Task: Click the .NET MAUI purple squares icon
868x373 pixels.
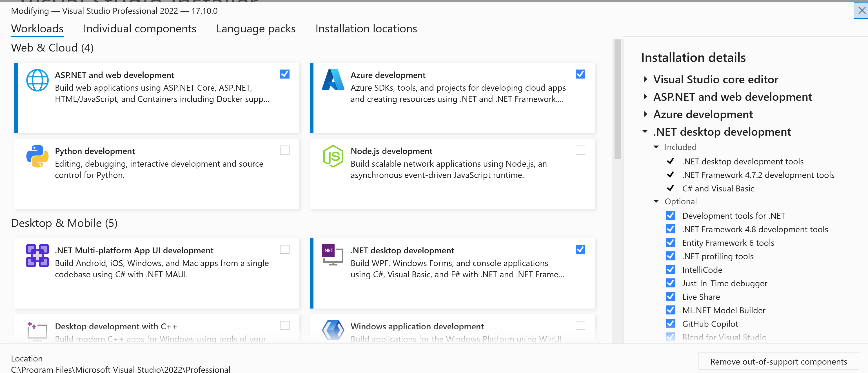Action: pos(37,255)
